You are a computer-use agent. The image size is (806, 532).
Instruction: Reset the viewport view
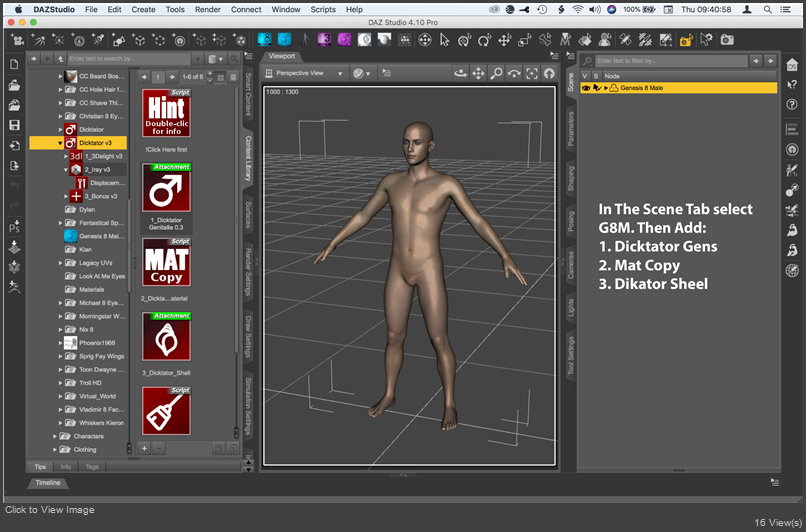(x=549, y=74)
